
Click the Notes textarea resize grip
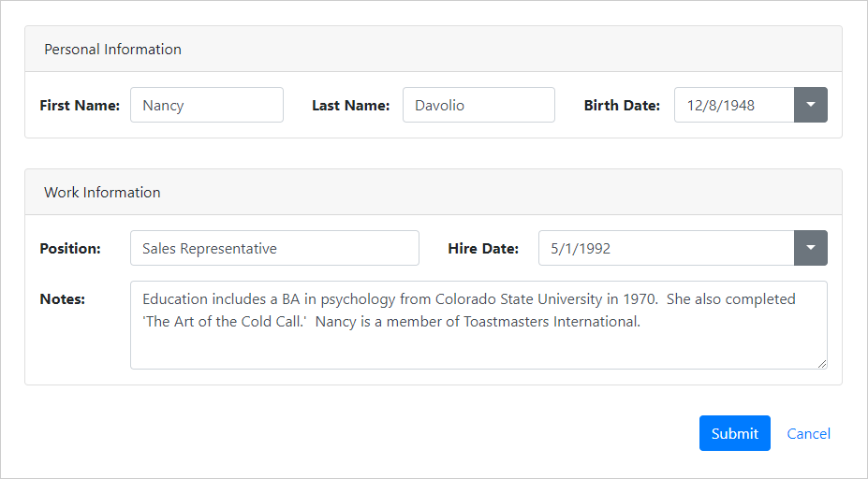pyautogui.click(x=821, y=363)
